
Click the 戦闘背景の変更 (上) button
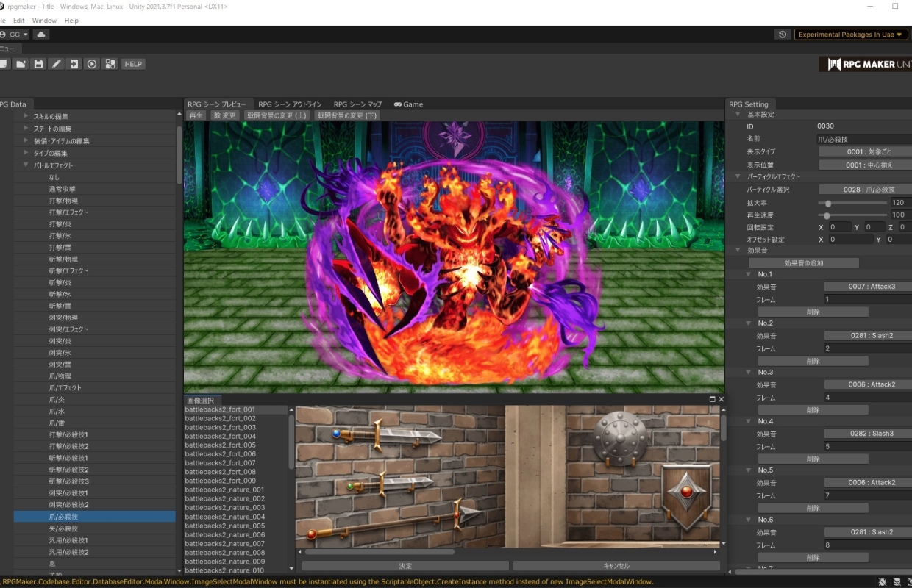277,115
